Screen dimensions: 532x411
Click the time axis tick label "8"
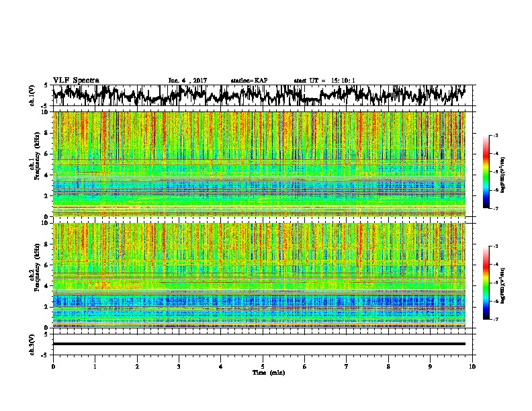pyautogui.click(x=388, y=367)
